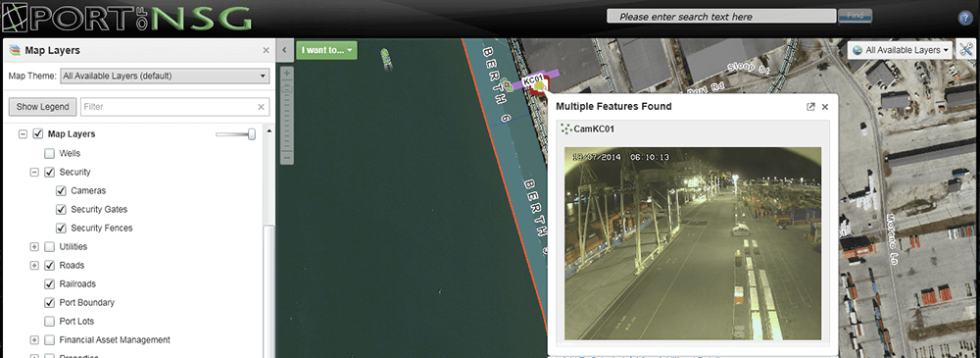
Task: Open the tools wrench icon
Action: (x=966, y=50)
